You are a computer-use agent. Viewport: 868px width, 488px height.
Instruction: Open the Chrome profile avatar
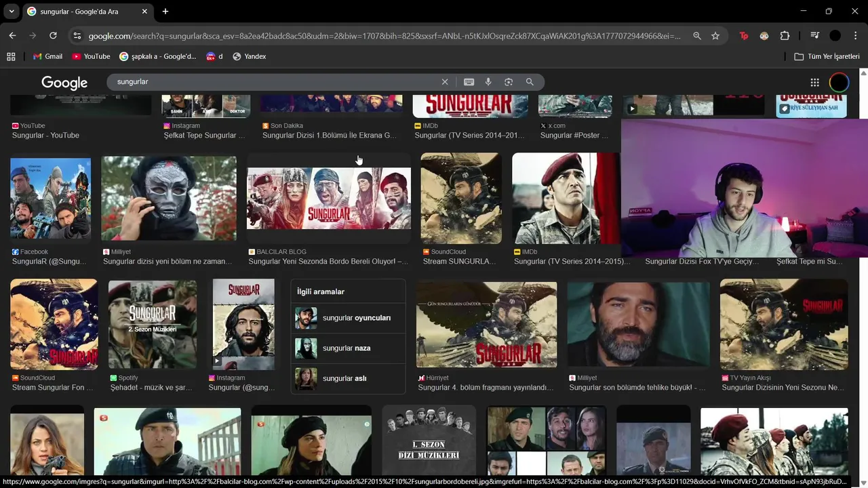pos(835,36)
